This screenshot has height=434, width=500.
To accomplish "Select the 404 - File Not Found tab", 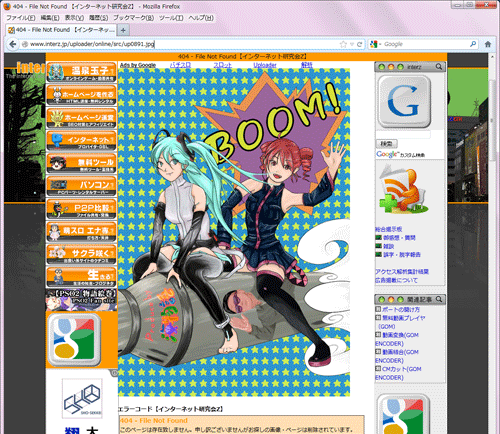I will click(x=61, y=30).
